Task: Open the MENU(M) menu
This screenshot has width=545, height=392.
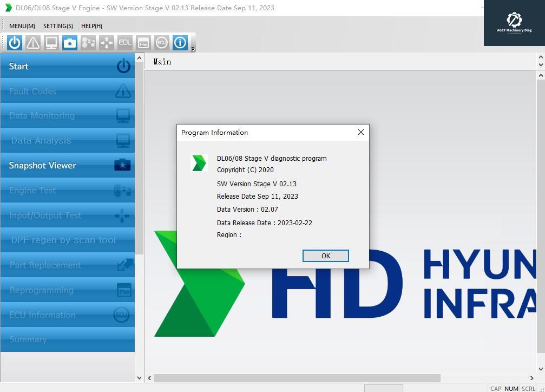Action: point(22,26)
